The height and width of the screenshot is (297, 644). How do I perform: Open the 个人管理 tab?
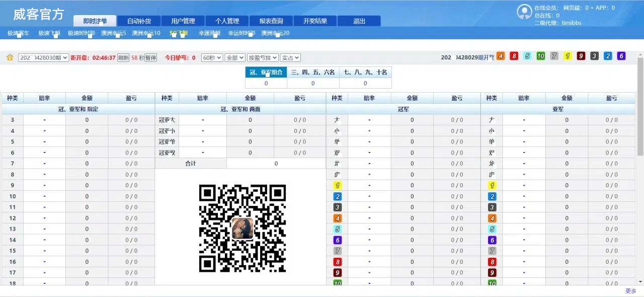click(227, 21)
